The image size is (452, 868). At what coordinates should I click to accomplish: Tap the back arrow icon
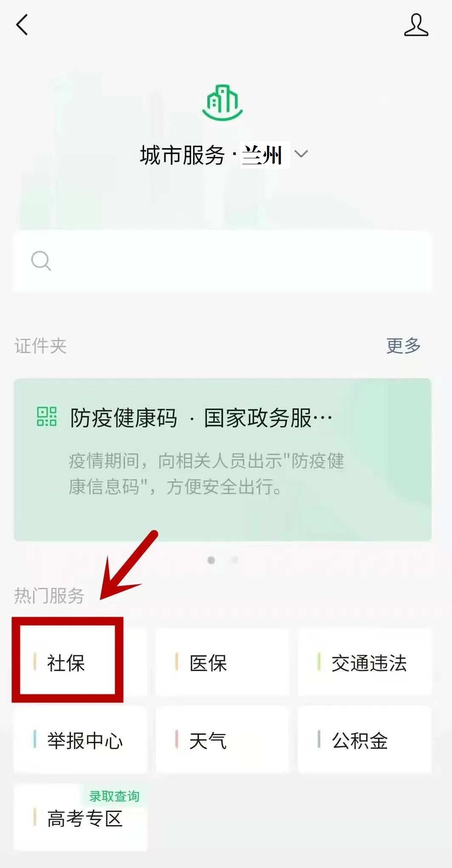tap(22, 25)
